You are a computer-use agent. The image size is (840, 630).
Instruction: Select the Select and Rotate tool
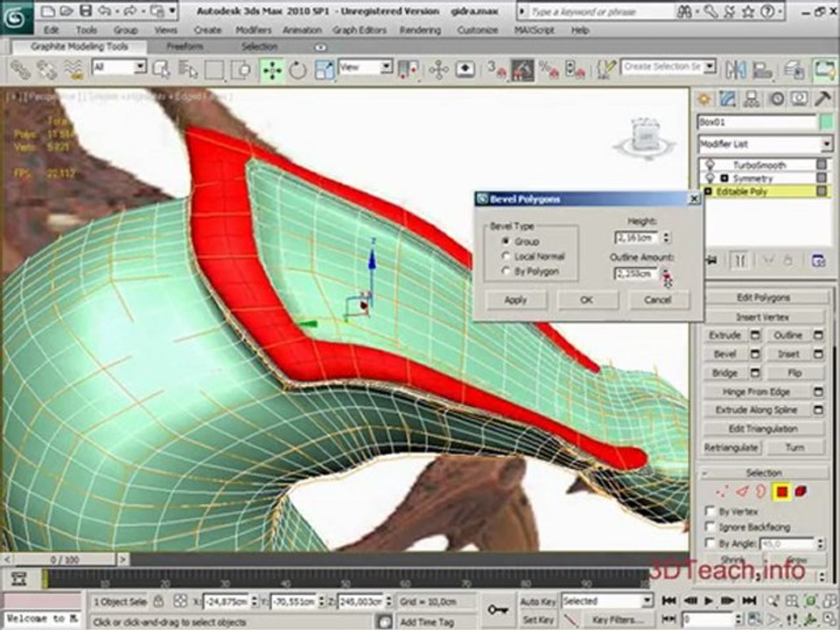coord(297,70)
